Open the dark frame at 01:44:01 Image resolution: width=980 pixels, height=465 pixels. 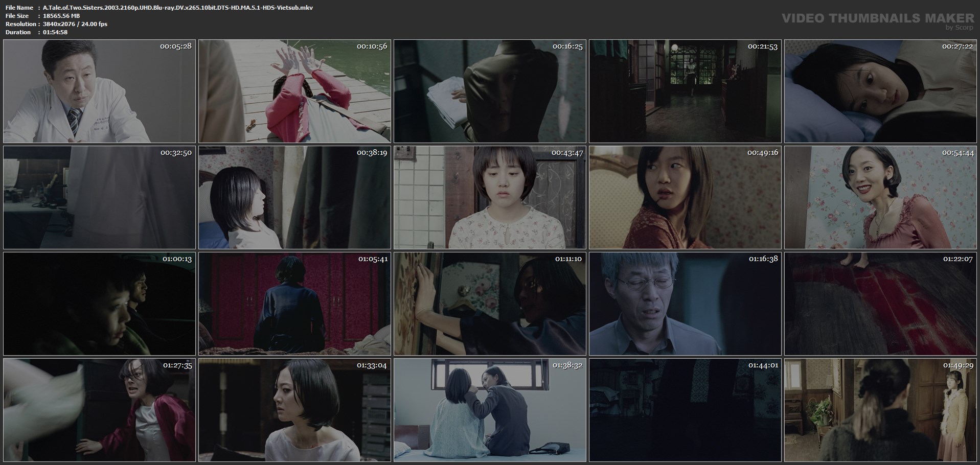[x=685, y=410]
